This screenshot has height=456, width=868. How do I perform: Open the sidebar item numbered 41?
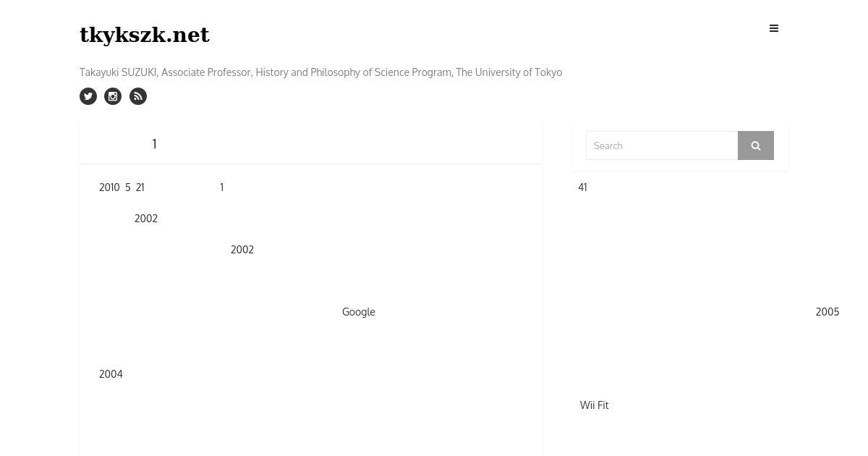[x=583, y=187]
